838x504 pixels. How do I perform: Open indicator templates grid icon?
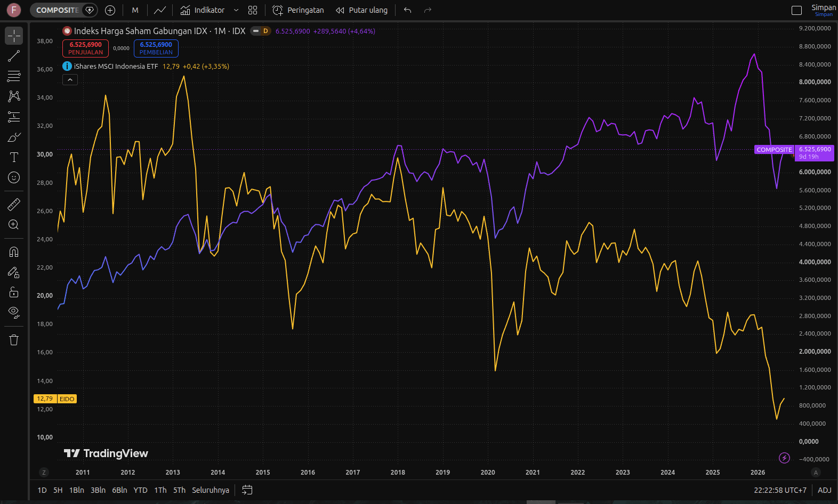point(253,10)
